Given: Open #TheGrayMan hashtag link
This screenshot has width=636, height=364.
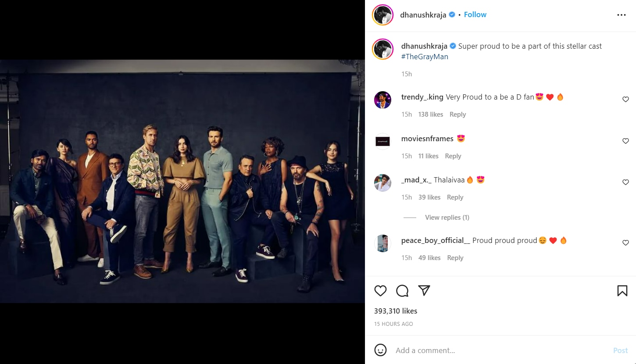Looking at the screenshot, I should [425, 57].
